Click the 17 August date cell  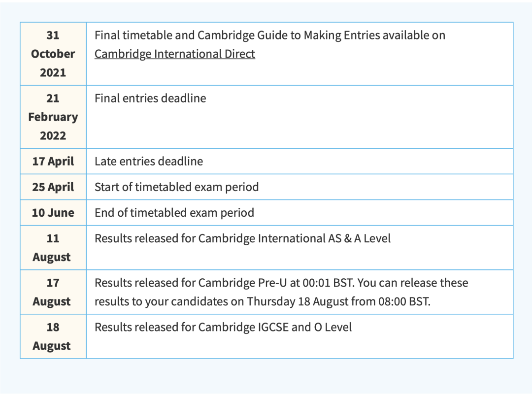pos(53,292)
